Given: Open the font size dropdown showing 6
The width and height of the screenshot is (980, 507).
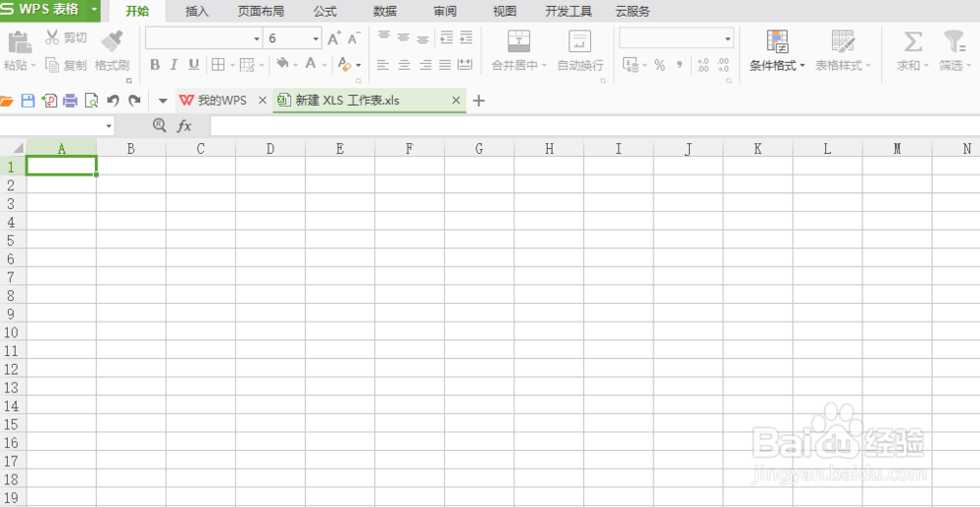Looking at the screenshot, I should coord(316,39).
